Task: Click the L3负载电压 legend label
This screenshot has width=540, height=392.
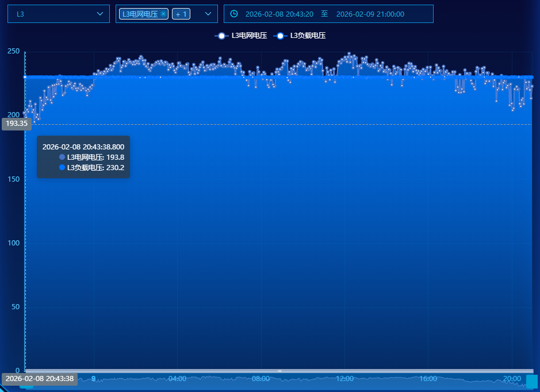Action: click(308, 36)
